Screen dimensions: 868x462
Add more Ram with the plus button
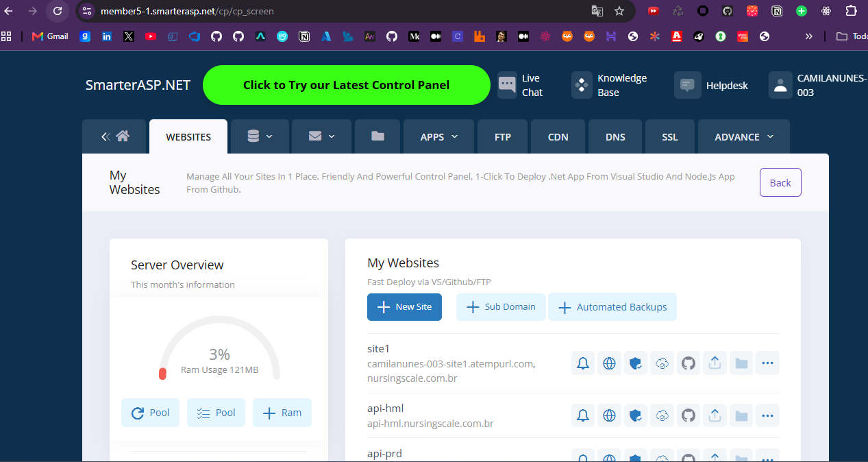[282, 413]
